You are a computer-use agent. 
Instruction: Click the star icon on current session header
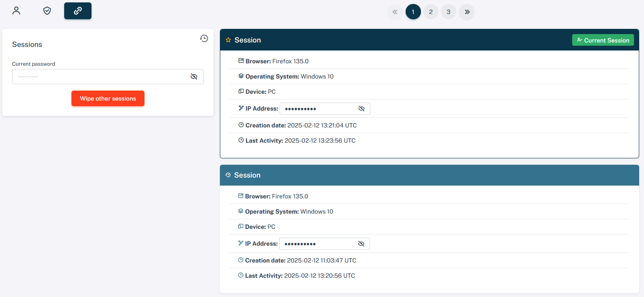(x=228, y=40)
